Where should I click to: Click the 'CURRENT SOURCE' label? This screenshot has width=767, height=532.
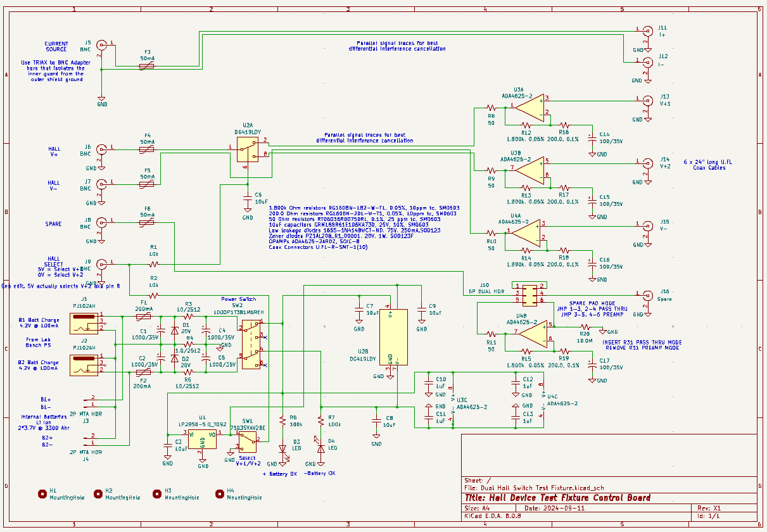(x=56, y=47)
